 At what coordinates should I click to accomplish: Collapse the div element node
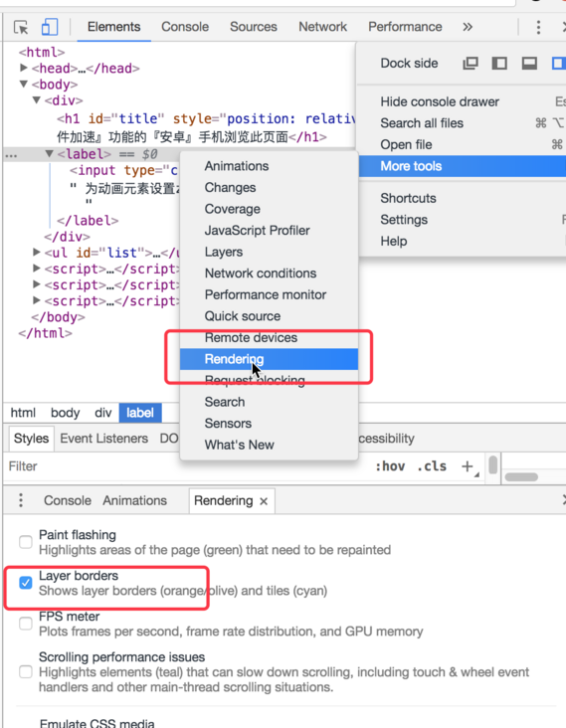tap(36, 99)
